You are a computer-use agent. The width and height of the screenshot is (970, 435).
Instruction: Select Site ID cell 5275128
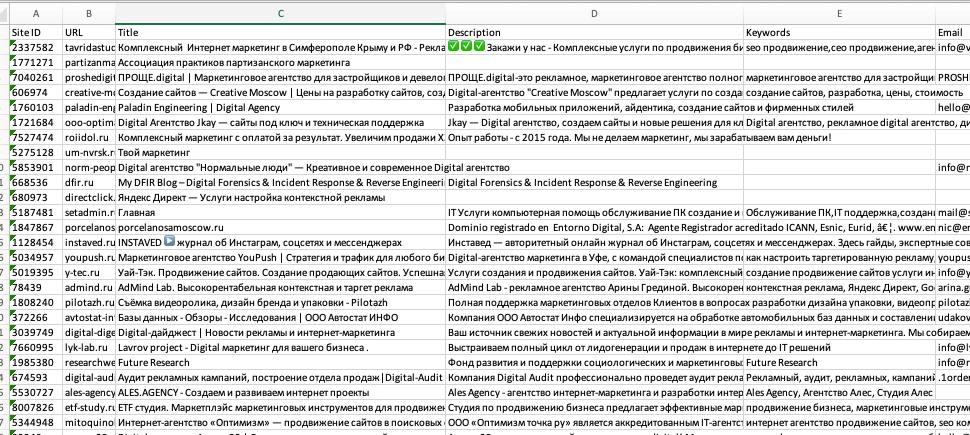[x=36, y=152]
